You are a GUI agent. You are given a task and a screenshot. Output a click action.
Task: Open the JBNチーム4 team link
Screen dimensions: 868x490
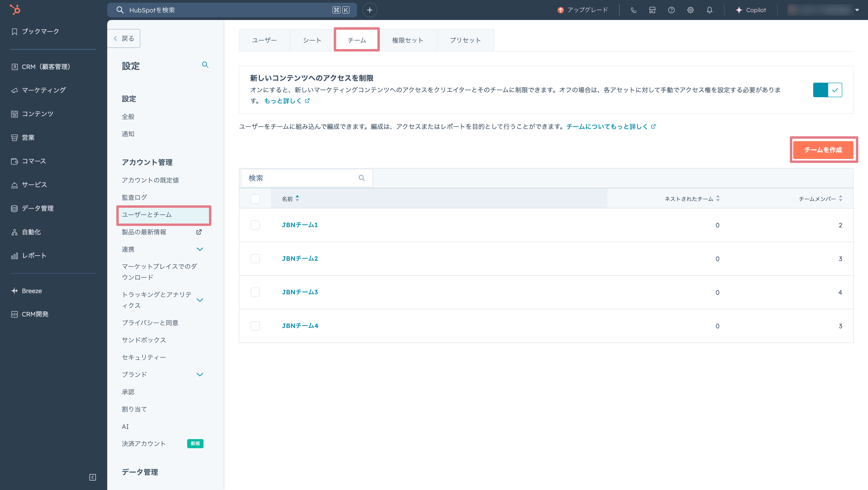[x=300, y=326]
